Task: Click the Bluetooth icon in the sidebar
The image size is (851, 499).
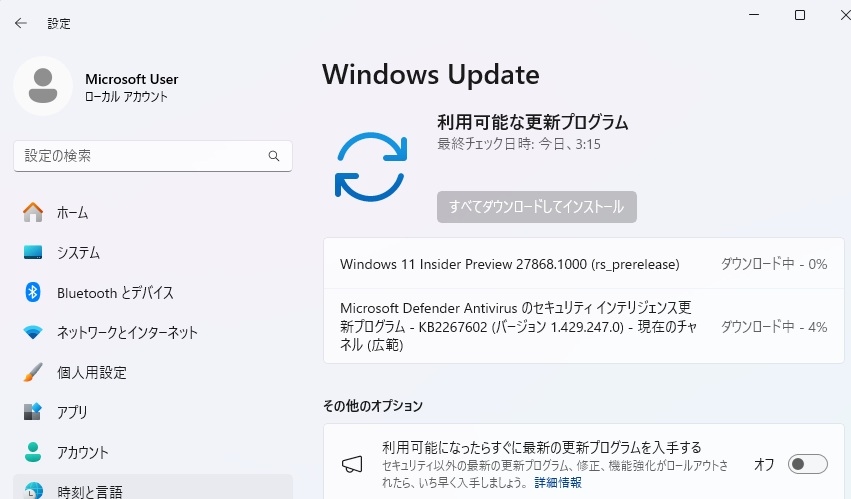Action: pos(33,292)
